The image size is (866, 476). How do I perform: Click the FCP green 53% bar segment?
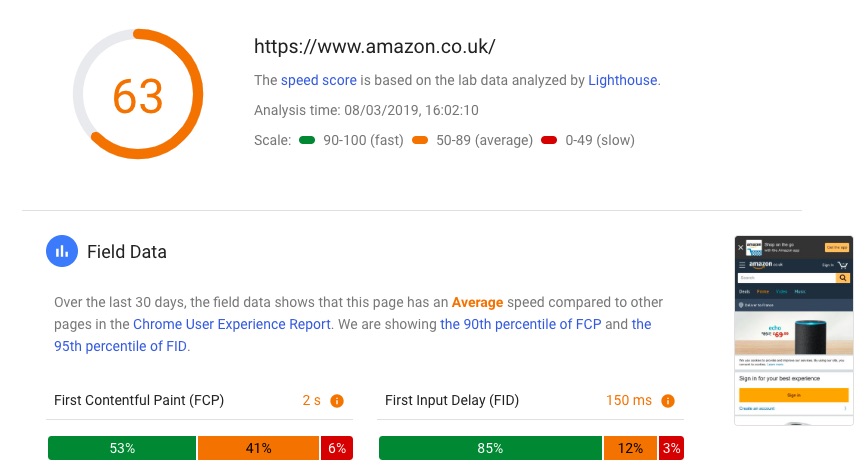tap(122, 448)
